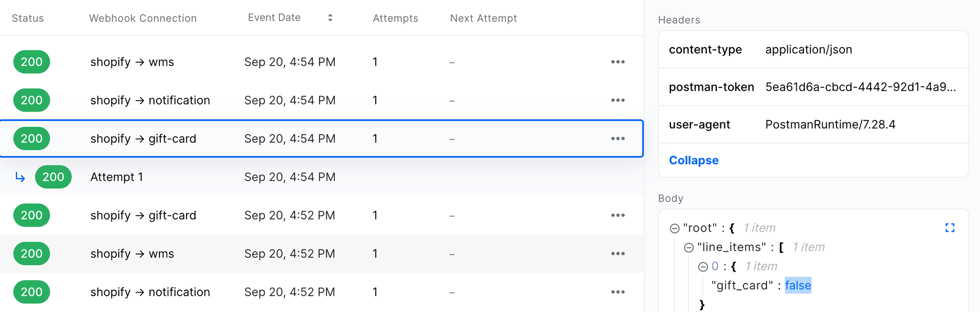
Task: Open the more-options menu for the 4:52 PM shopify → wms row
Action: coord(617,253)
